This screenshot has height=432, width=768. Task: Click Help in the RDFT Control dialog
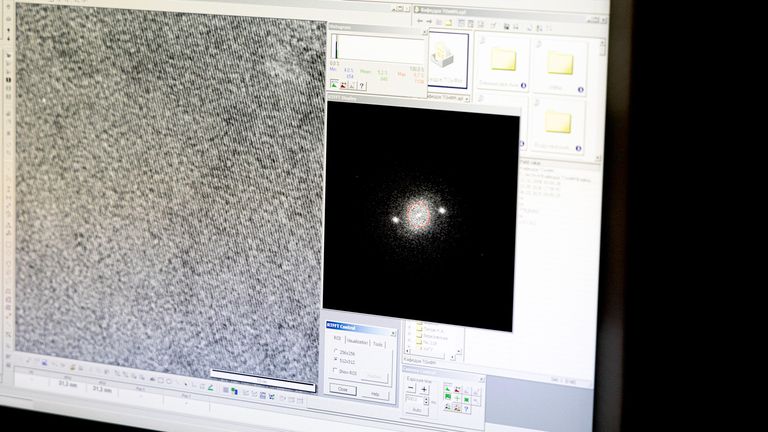[x=375, y=394]
